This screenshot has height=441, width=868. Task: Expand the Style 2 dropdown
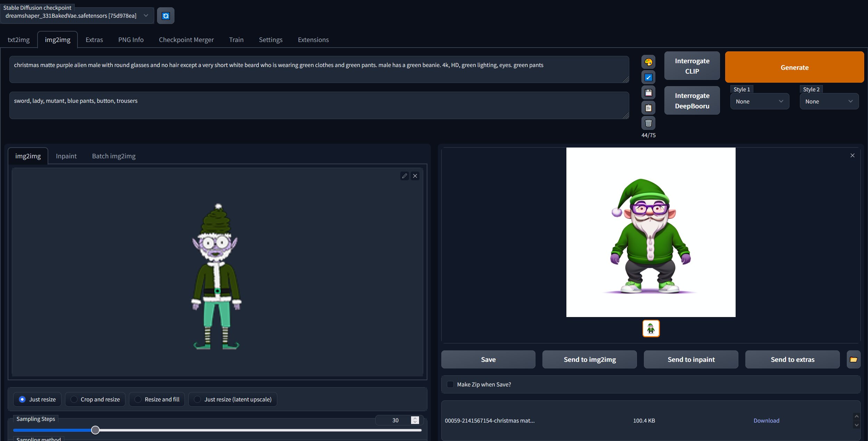829,101
